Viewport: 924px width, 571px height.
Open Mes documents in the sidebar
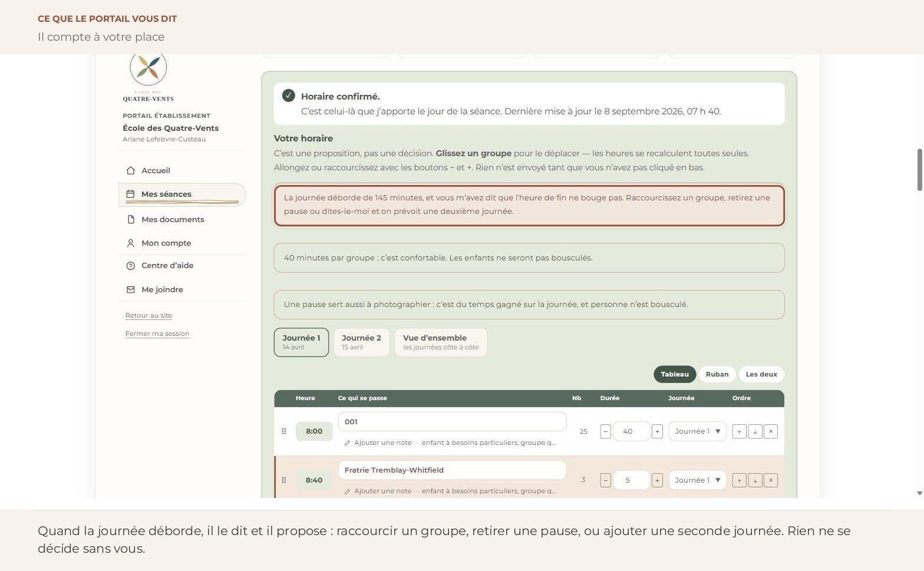182,219
